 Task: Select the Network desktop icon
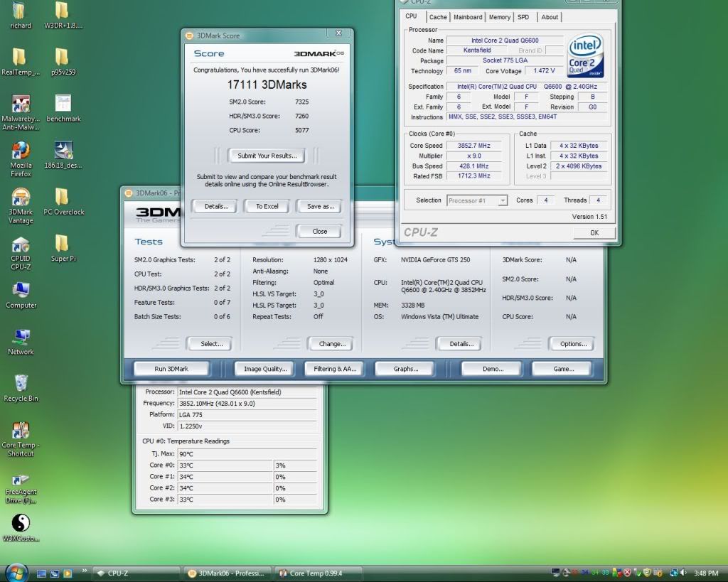(21, 342)
